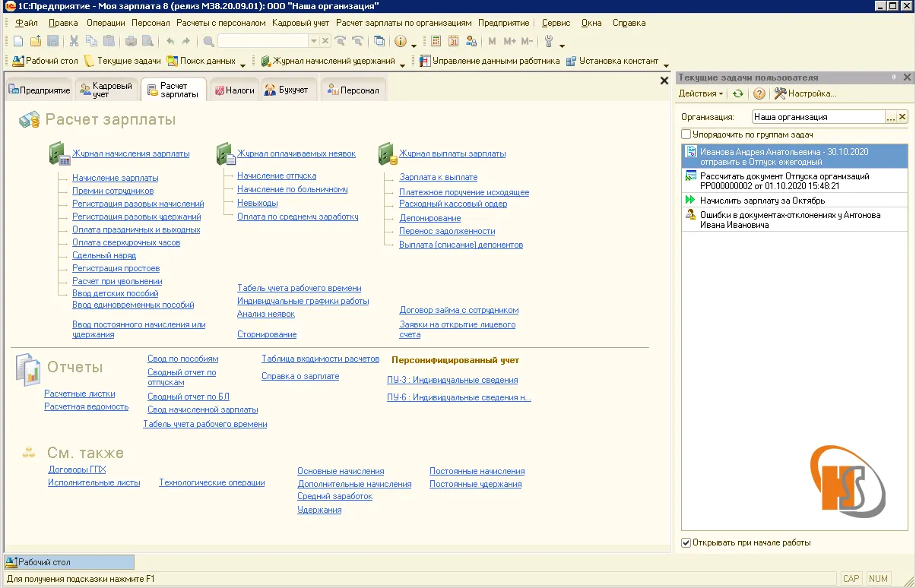This screenshot has width=916, height=588.
Task: Click the New document toolbar icon
Action: 19,41
